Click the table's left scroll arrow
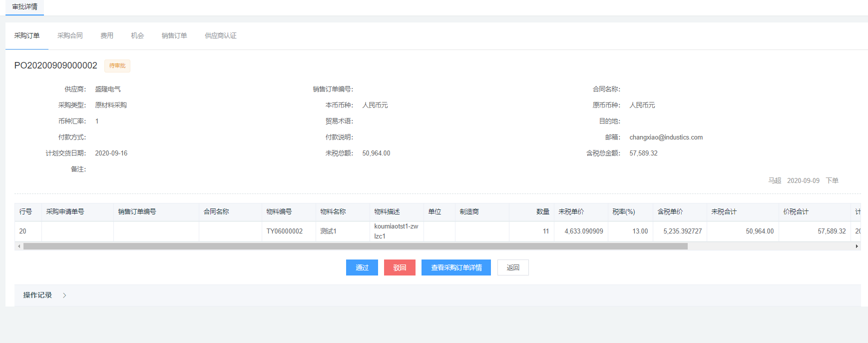Viewport: 868px width, 343px height. tap(19, 246)
